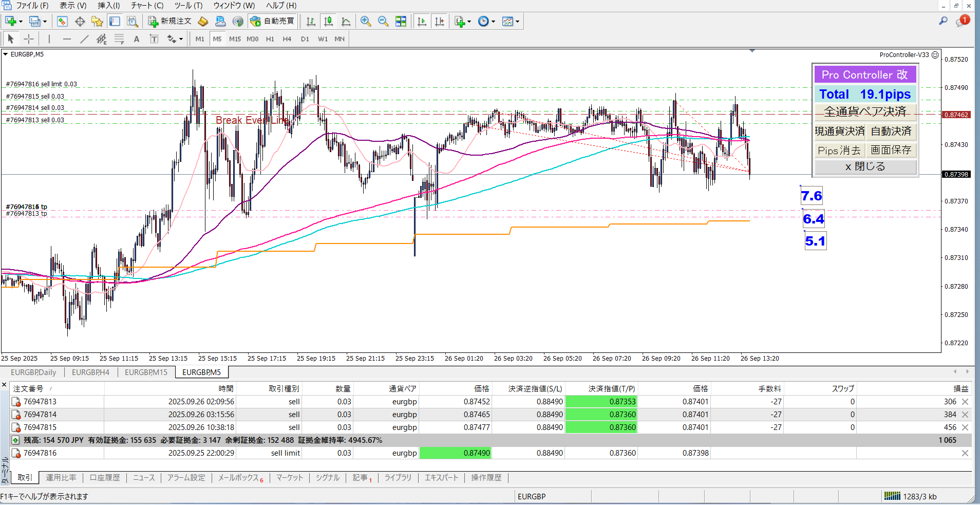Select the crosshair cursor tool
The image size is (980, 505).
29,39
